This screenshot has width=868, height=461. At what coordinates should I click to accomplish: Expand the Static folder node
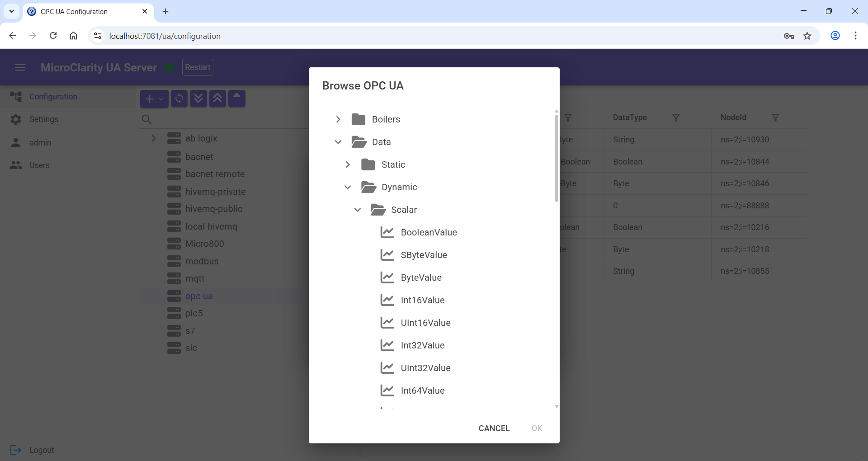pos(348,165)
